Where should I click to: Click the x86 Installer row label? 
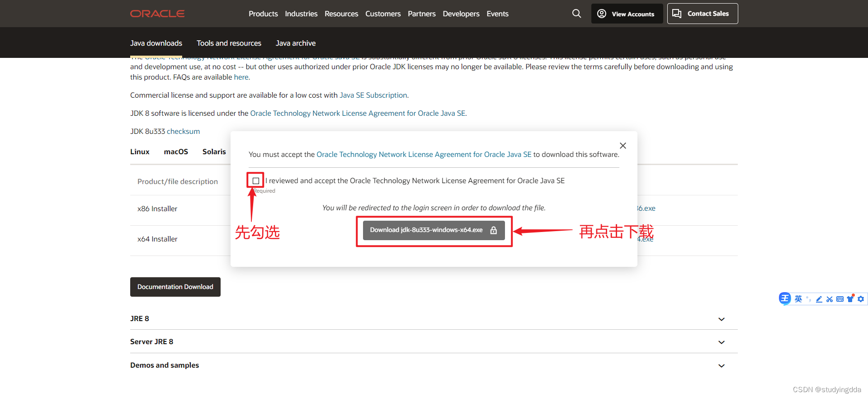157,208
